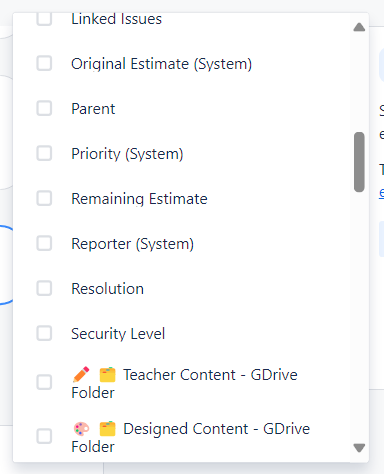Check the Linked Issues checkbox
Image resolution: width=384 pixels, height=474 pixels.
coord(44,18)
